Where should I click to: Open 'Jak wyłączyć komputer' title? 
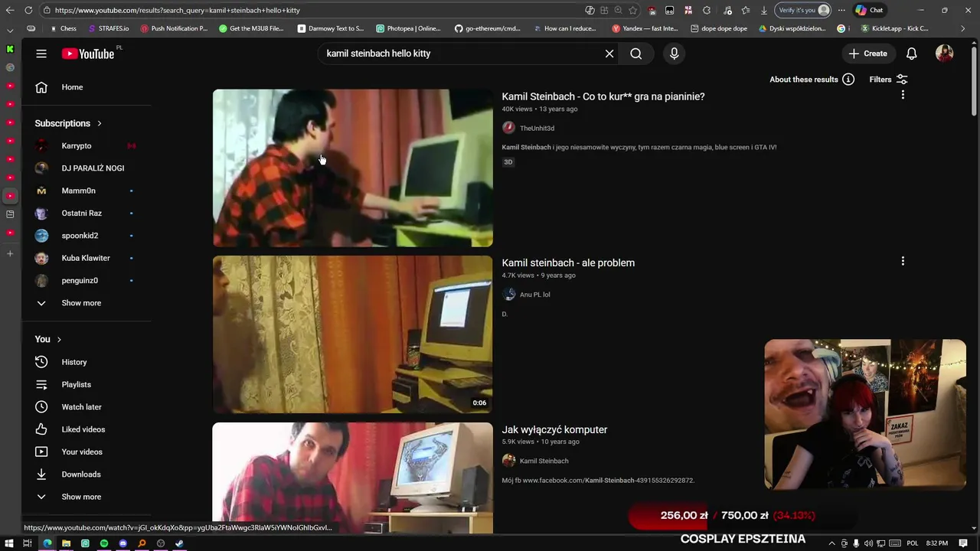pos(554,429)
